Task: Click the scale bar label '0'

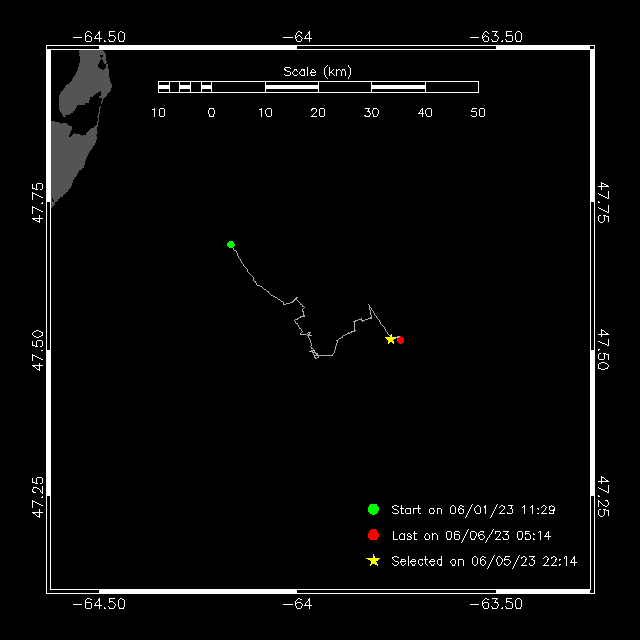Action: coord(211,113)
